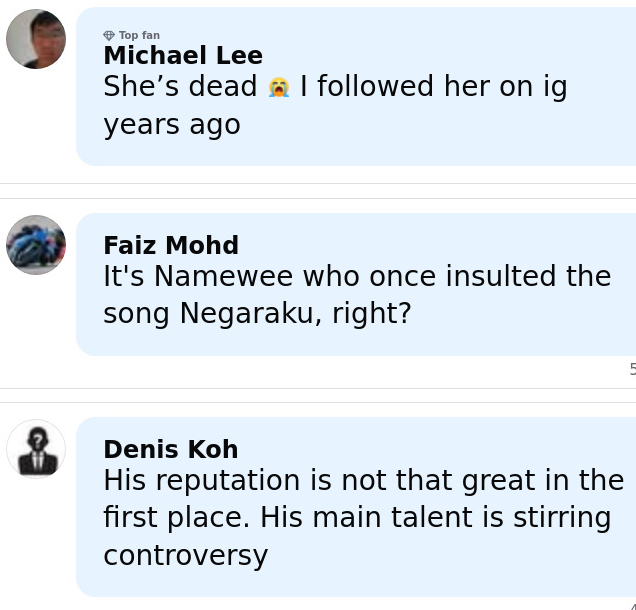Click the word "controversy" in Denis's comment
The width and height of the screenshot is (636, 610).
pyautogui.click(x=185, y=556)
